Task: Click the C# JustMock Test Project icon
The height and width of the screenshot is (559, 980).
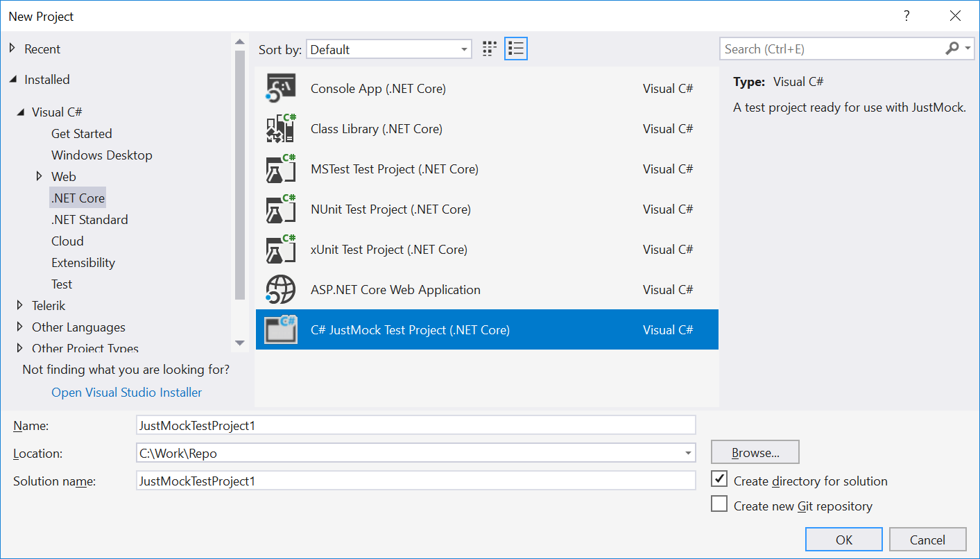Action: 281,329
